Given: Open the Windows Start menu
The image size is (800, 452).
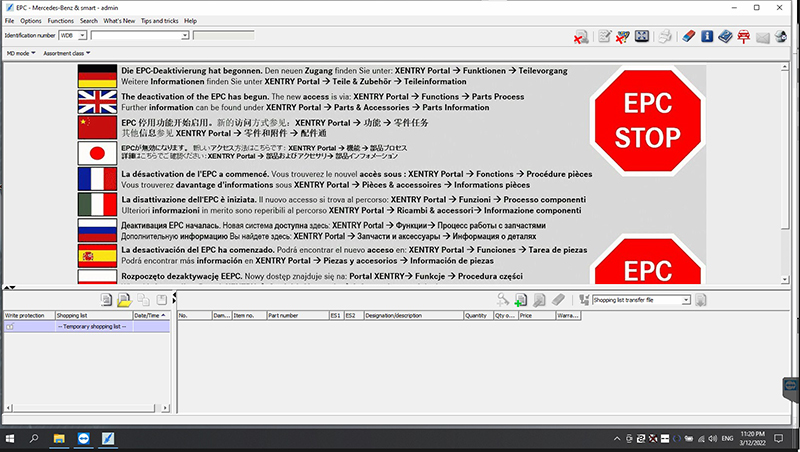Looking at the screenshot, I should (10, 438).
